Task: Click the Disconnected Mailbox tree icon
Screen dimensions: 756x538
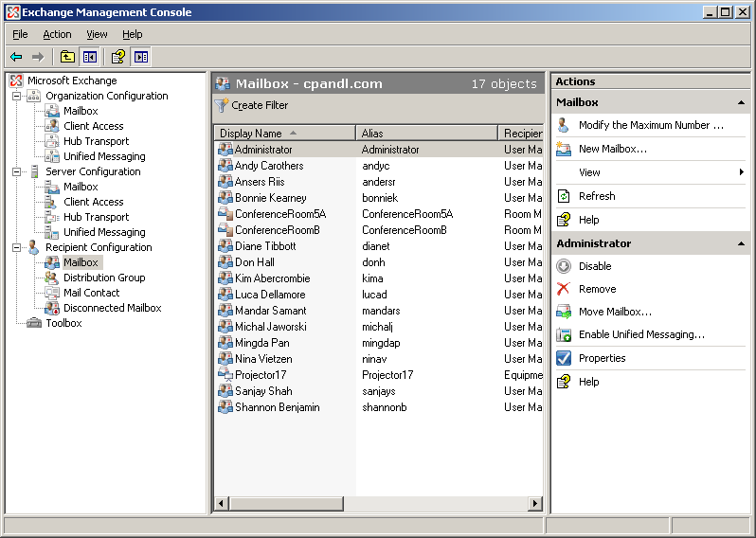Action: coord(51,308)
